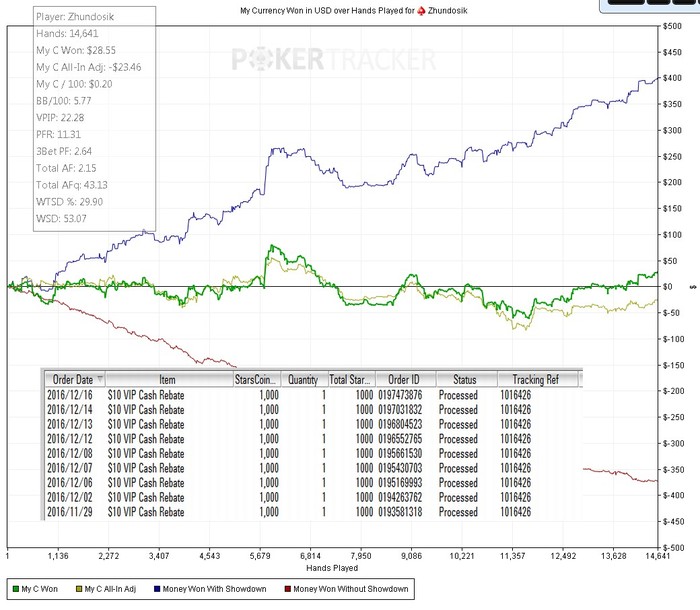Click the Tracking Ref column header
This screenshot has height=610, width=700.
[x=538, y=380]
